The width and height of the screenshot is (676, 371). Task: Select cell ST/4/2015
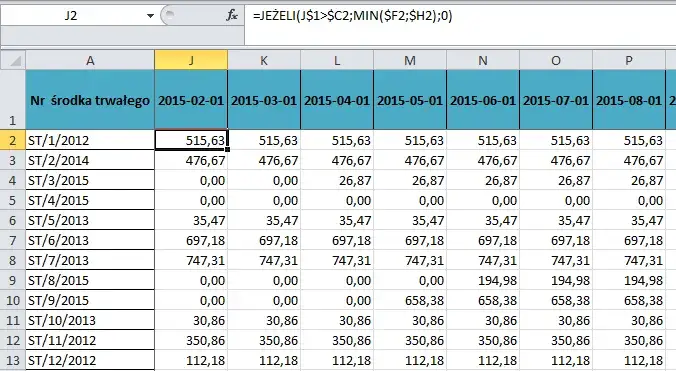coord(90,200)
